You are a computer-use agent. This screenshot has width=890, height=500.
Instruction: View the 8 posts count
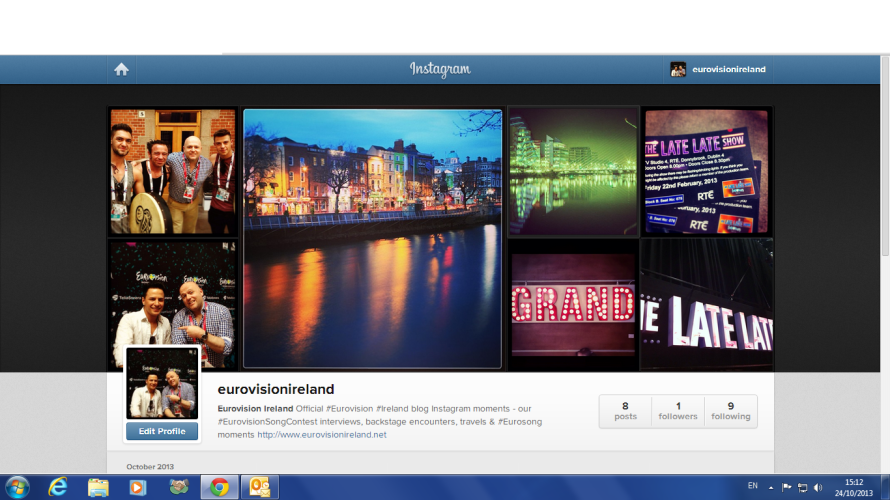625,411
